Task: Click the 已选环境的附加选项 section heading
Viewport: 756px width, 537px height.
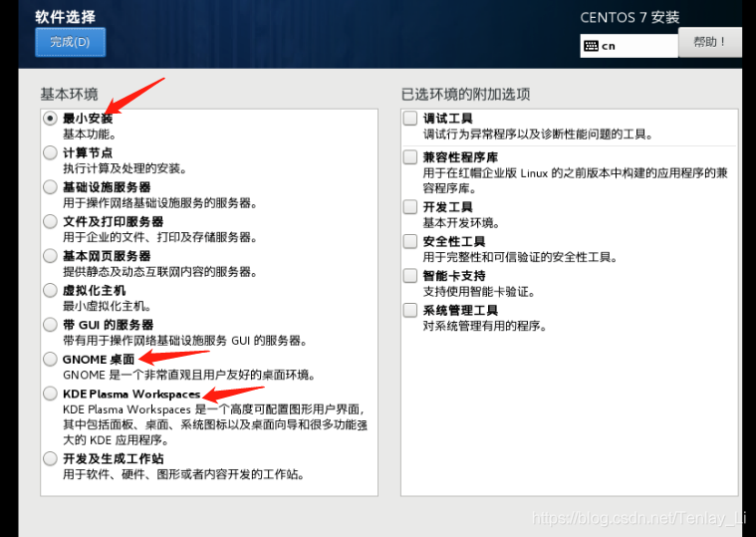Action: click(466, 94)
